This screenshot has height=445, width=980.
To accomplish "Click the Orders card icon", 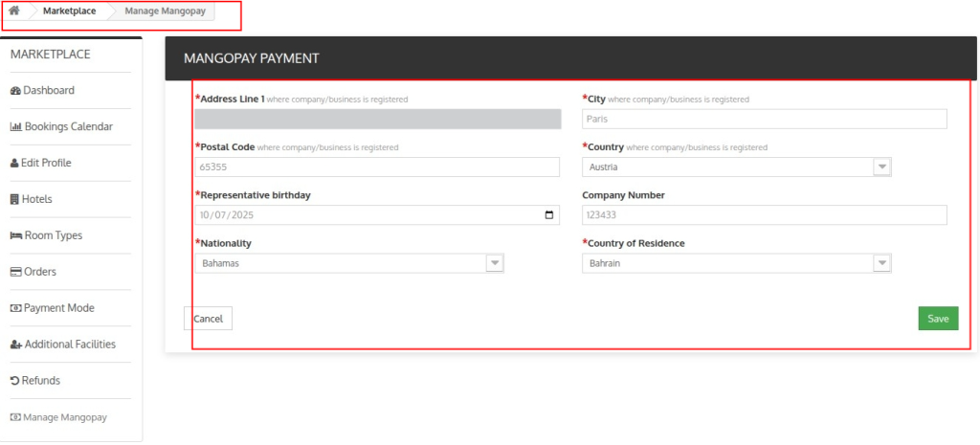I will (15, 272).
